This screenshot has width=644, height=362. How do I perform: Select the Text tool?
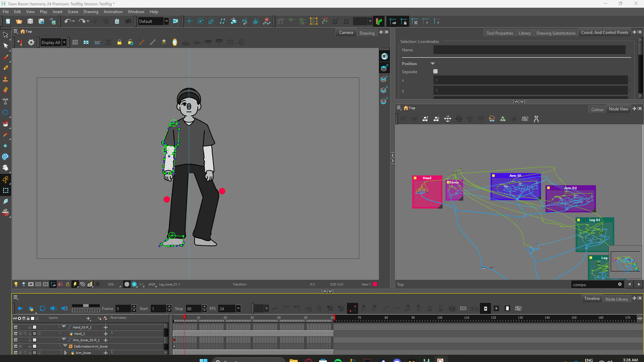click(x=5, y=101)
